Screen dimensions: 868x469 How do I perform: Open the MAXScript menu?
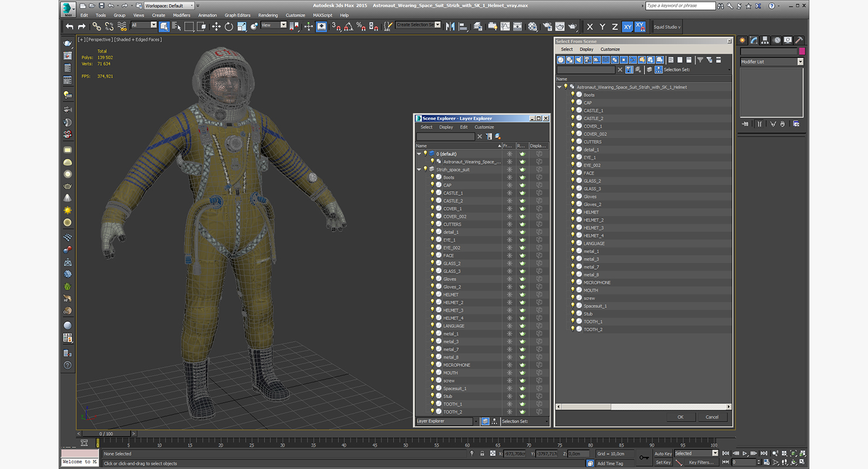(323, 15)
